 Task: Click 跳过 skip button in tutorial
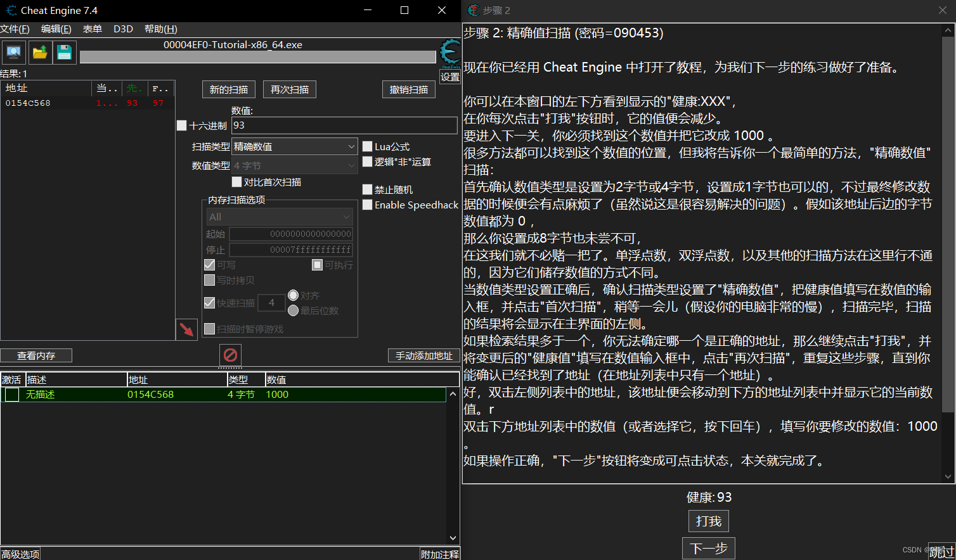click(x=942, y=551)
